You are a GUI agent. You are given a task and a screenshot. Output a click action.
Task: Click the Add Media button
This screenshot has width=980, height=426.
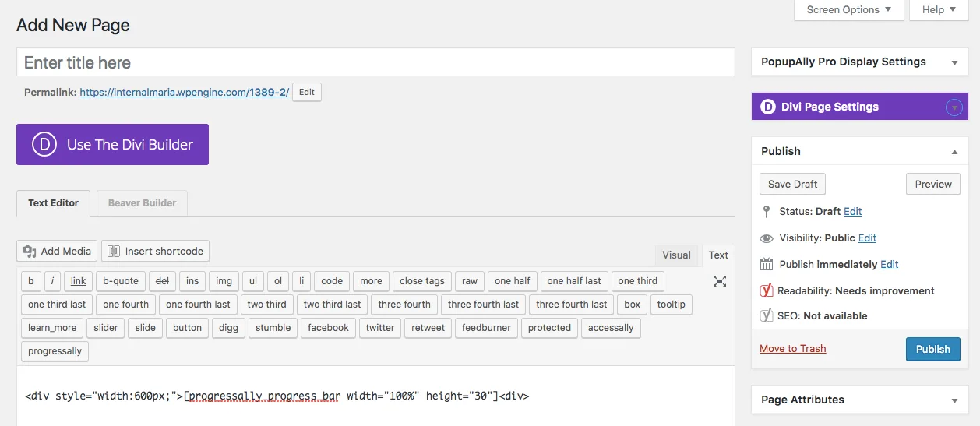click(x=58, y=251)
